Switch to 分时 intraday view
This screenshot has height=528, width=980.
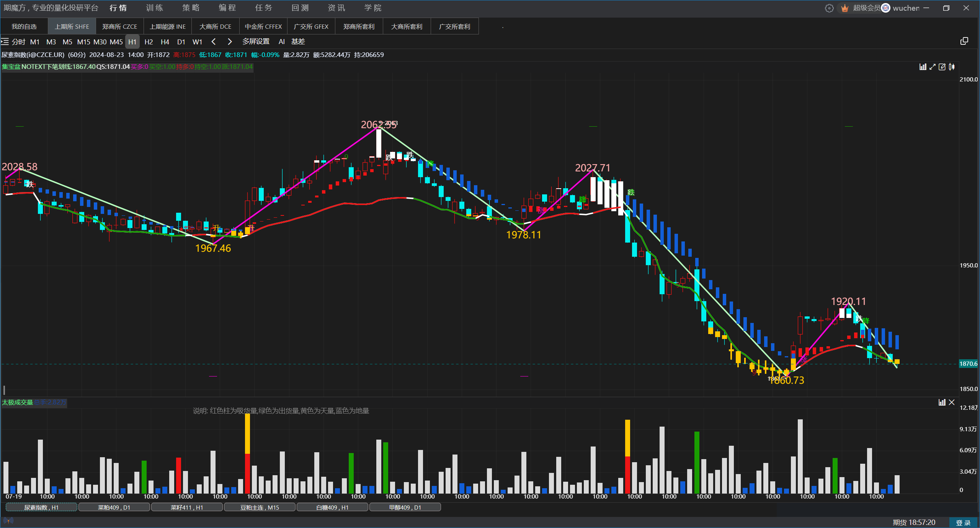tap(19, 42)
